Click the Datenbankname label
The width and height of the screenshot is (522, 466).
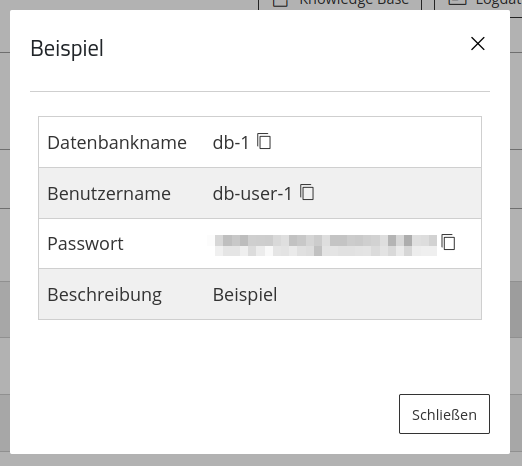coord(117,143)
